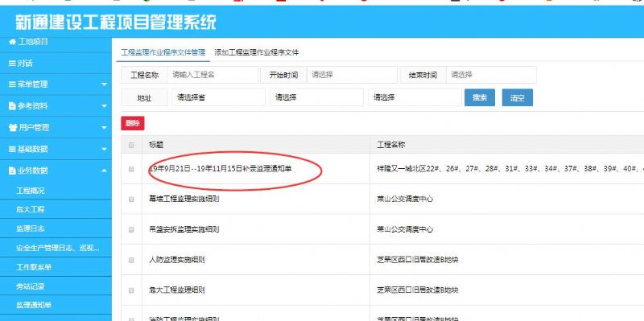Viewport: 644px width, 321px height.
Task: Click the title 19年9月21日--19年11月15日补录监理通知单
Action: [x=220, y=169]
